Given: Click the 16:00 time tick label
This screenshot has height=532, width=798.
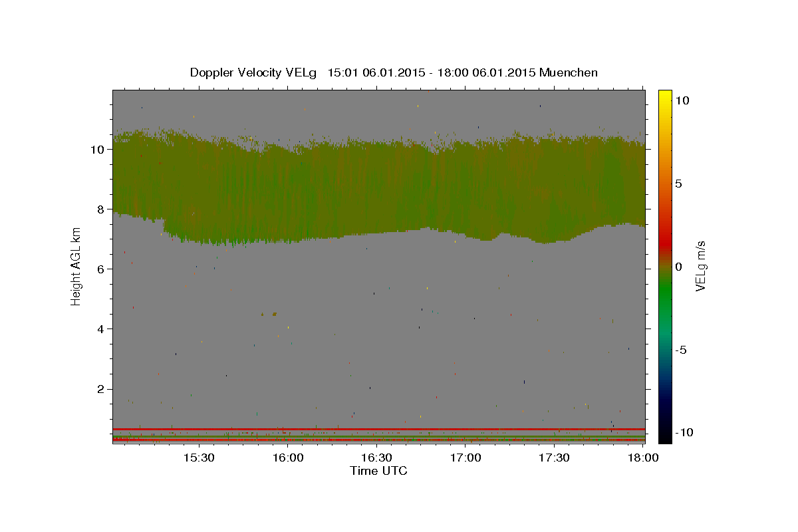Looking at the screenshot, I should tap(288, 458).
